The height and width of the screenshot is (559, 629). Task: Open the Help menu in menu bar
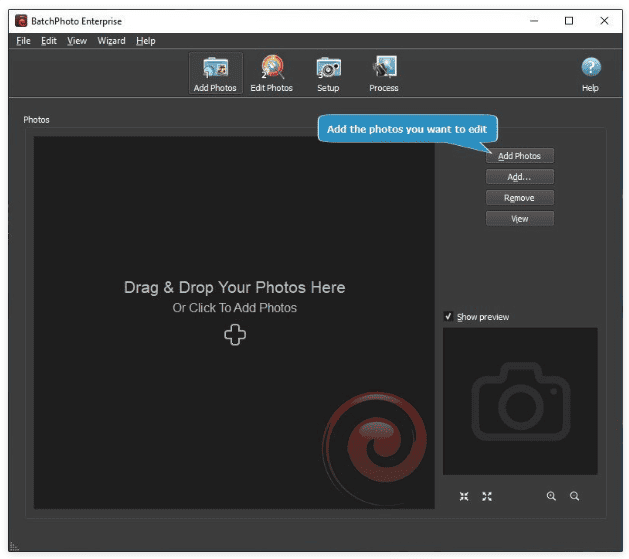click(146, 41)
